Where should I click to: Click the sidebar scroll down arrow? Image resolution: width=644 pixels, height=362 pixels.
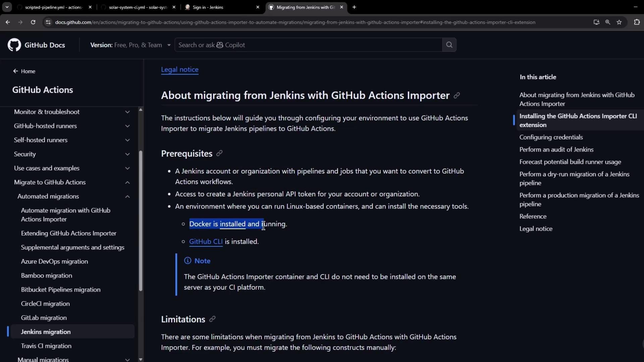[141, 359]
